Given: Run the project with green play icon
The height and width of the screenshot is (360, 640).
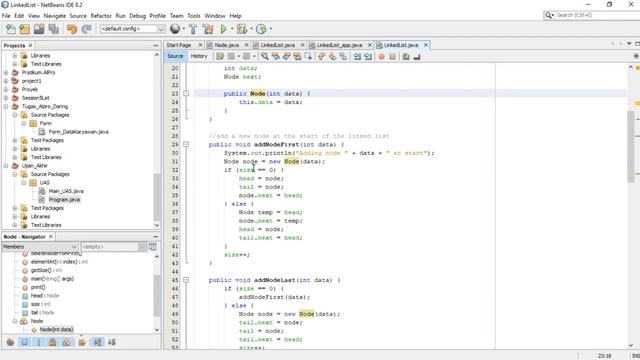Looking at the screenshot, I should 223,29.
